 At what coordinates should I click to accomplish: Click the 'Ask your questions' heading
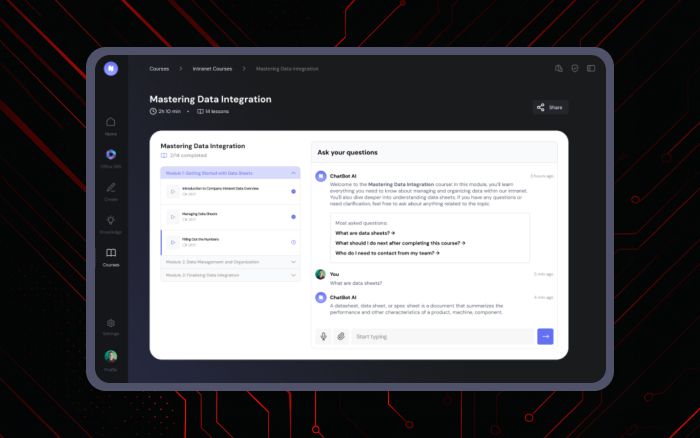click(x=347, y=152)
